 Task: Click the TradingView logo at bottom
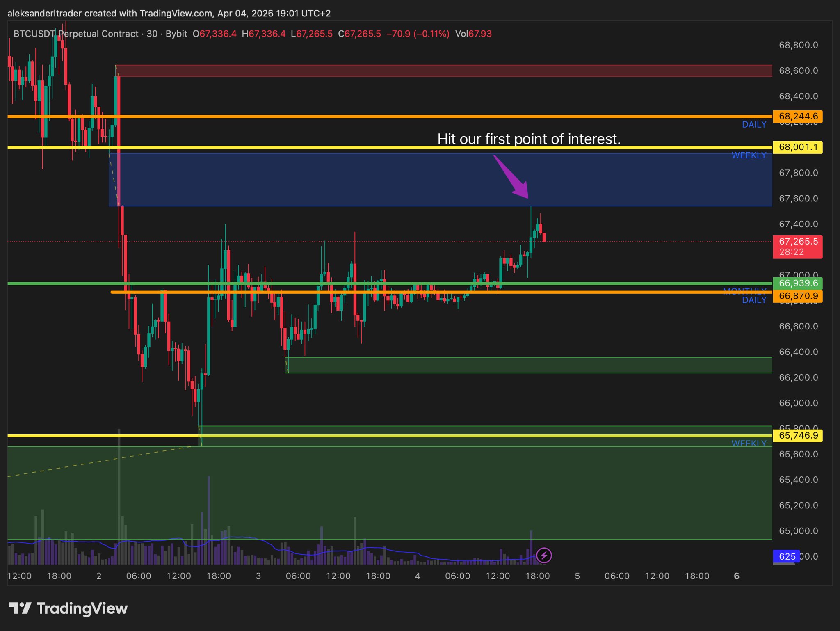(68, 608)
